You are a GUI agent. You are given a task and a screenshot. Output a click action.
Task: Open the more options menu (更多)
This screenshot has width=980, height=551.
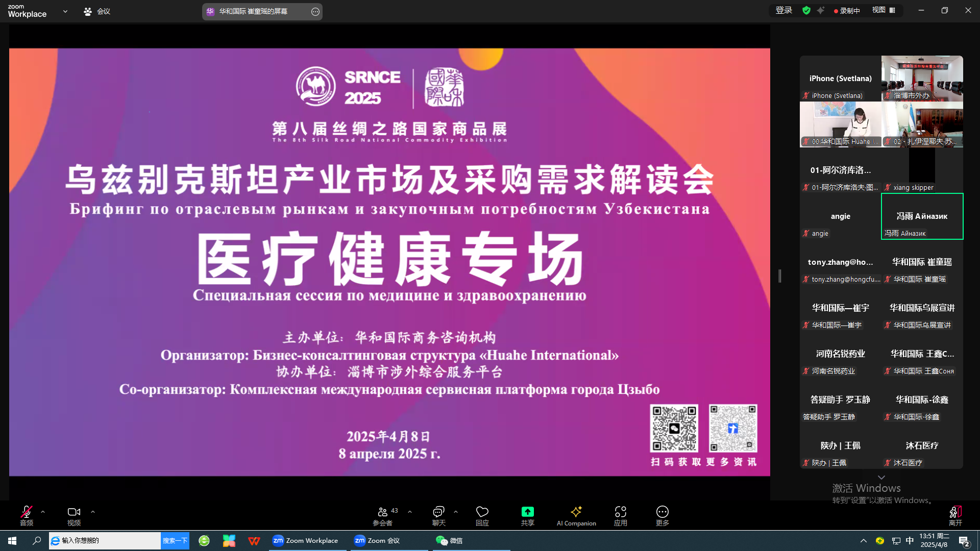point(663,515)
